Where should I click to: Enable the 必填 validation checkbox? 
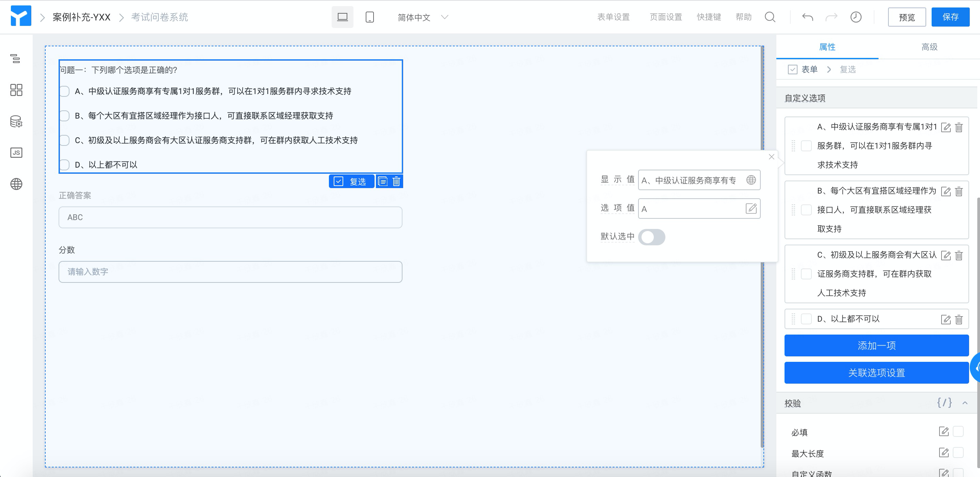click(958, 431)
